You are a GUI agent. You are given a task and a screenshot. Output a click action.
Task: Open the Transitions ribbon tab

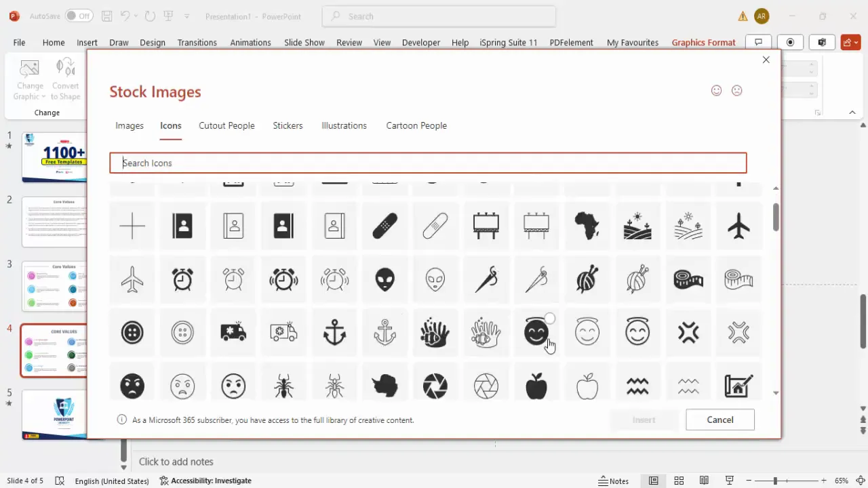pos(197,42)
